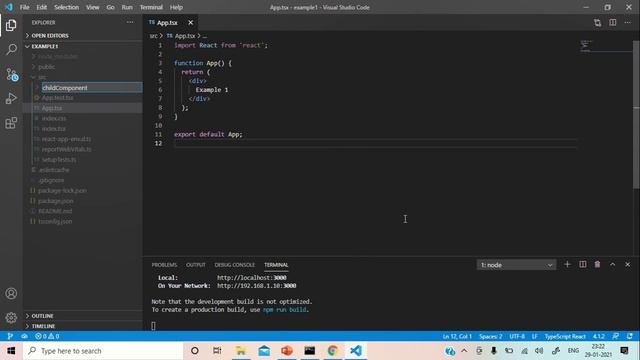Click the 'Spaces: 2' indentation setting
The image size is (640, 360).
pyautogui.click(x=491, y=336)
